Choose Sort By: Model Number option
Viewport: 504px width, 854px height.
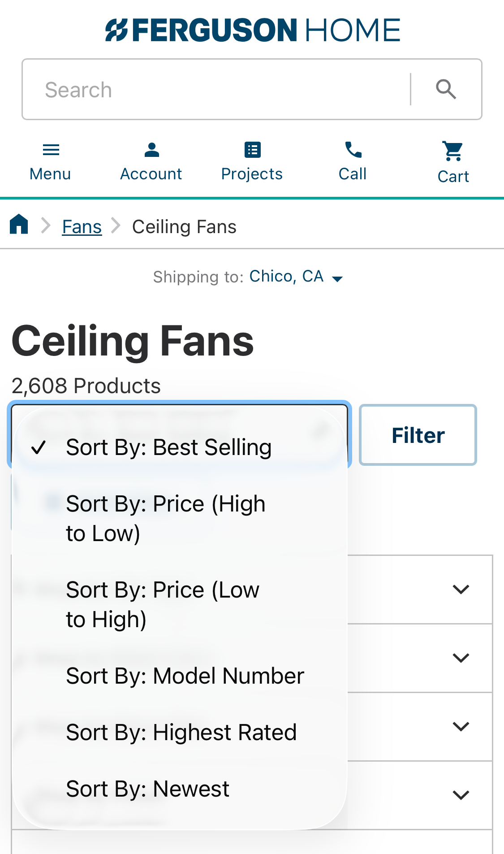pos(185,676)
